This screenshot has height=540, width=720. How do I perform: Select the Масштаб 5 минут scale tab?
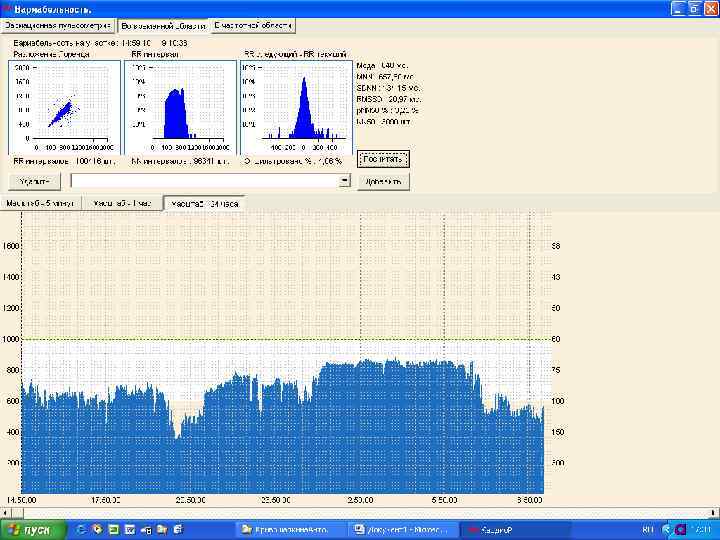click(x=40, y=203)
